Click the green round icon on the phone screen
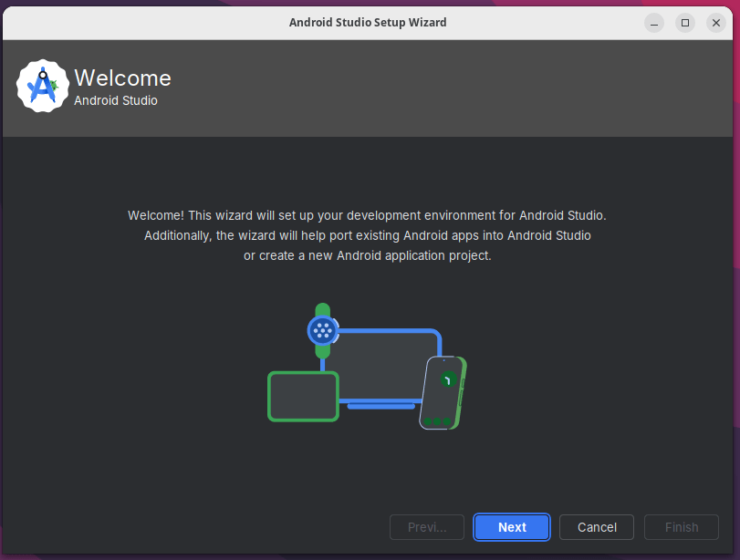Image resolution: width=740 pixels, height=560 pixels. click(447, 379)
